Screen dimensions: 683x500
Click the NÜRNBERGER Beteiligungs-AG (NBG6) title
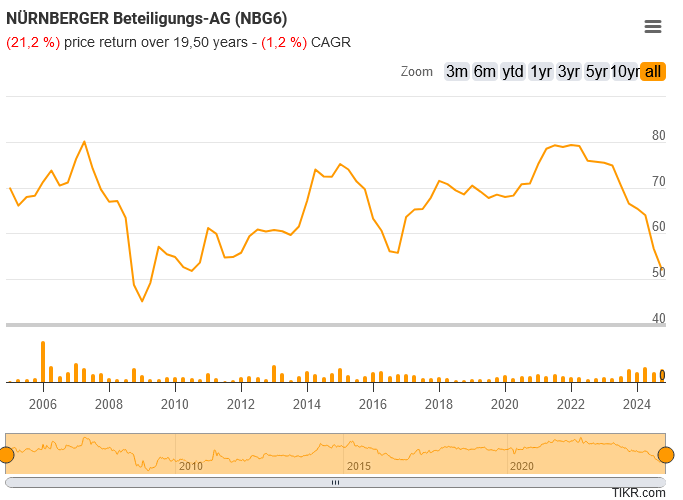click(147, 19)
